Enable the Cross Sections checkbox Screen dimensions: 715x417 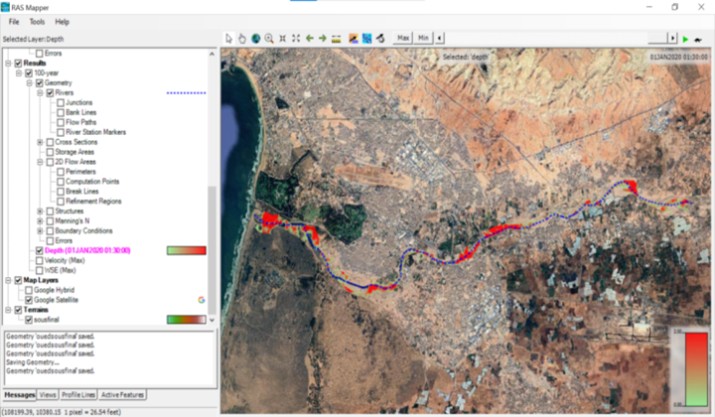50,142
